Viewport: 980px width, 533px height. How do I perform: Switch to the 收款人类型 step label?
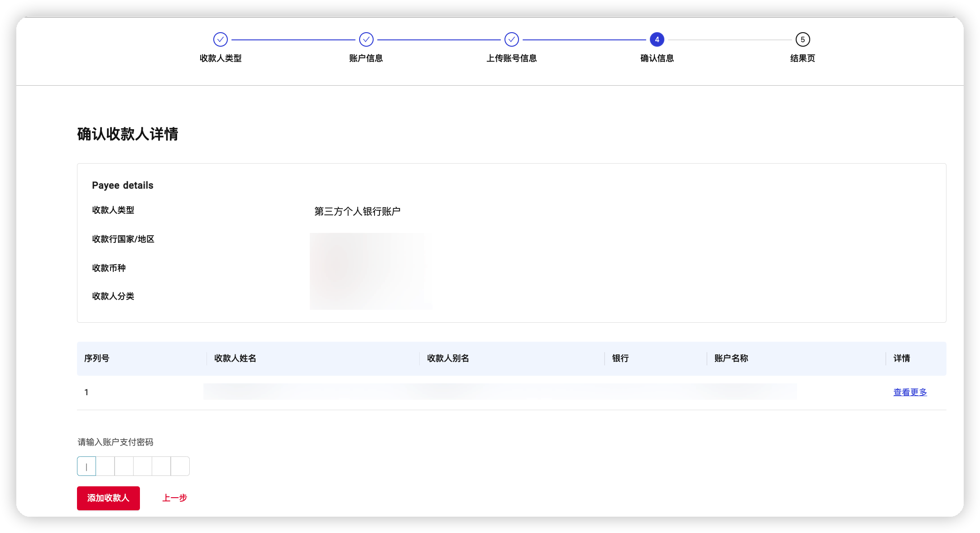[221, 58]
